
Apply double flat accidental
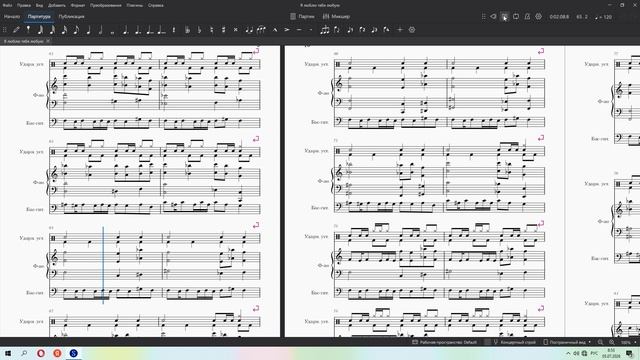click(187, 29)
